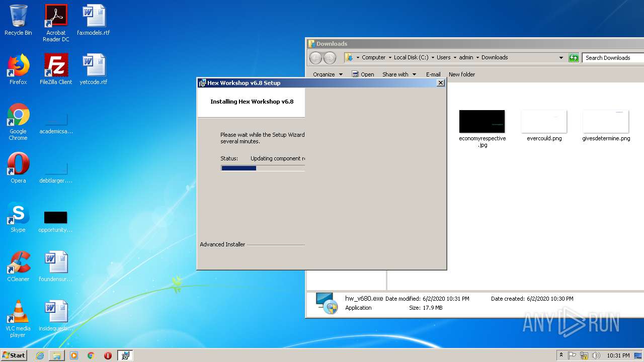Click Local Disk (C:) breadcrumb segment
Viewport: 644px width, 362px height.
point(411,57)
